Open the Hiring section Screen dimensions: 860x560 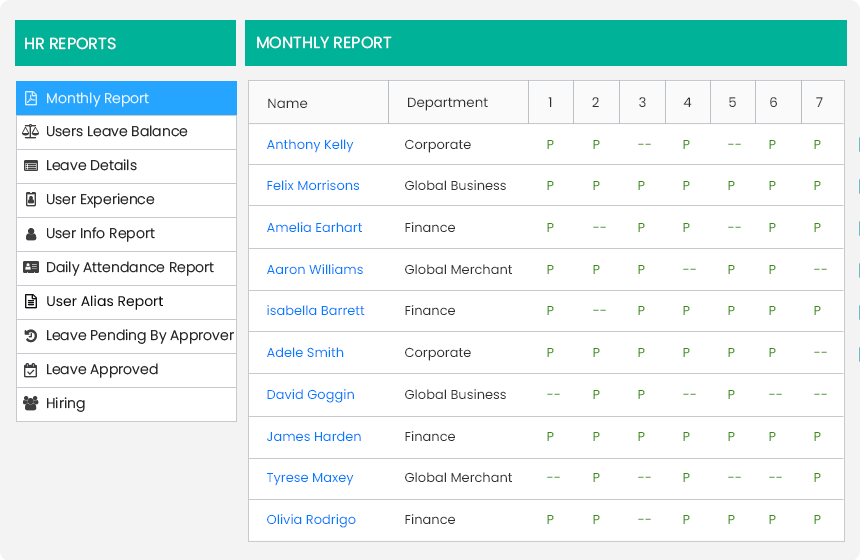tap(126, 404)
